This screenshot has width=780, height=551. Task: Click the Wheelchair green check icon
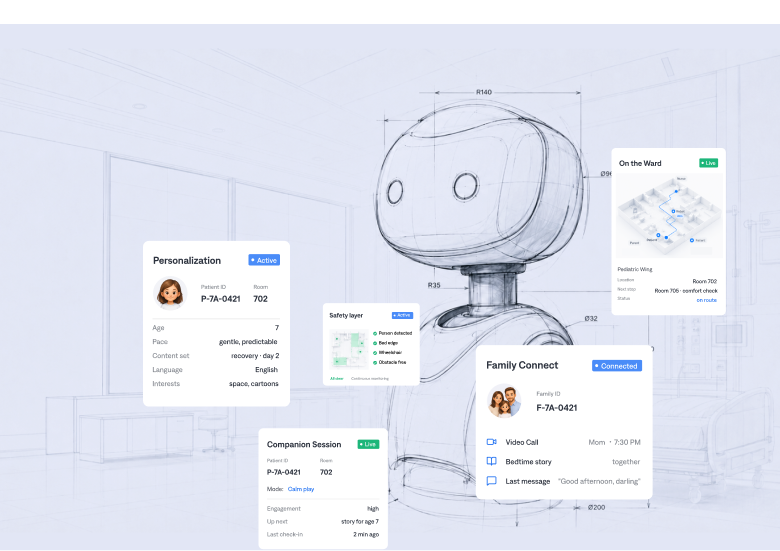pyautogui.click(x=375, y=353)
